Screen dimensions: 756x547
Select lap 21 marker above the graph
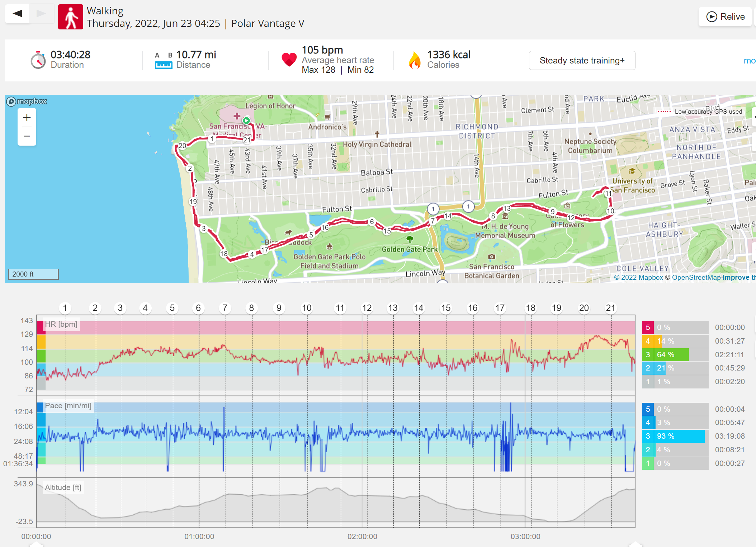(x=610, y=308)
